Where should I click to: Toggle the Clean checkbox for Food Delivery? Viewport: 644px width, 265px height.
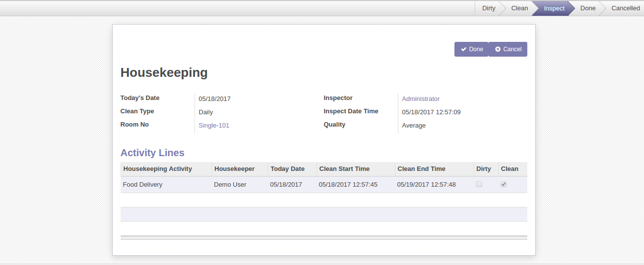[504, 184]
